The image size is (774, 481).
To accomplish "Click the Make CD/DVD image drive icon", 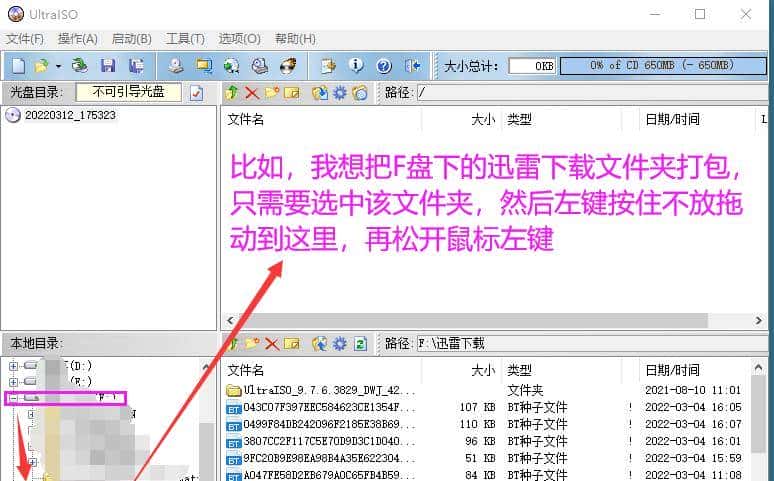I will tap(175, 66).
